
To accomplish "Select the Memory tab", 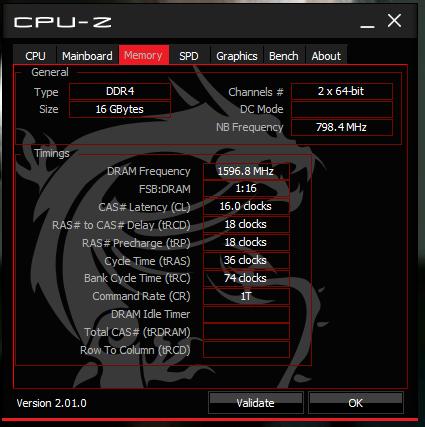I will 144,55.
